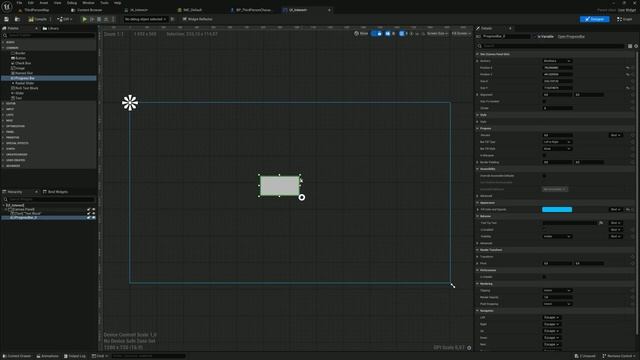The image size is (640, 360).
Task: Toggle lock of Canvas Panel in Hierarchy
Action: pos(89,209)
